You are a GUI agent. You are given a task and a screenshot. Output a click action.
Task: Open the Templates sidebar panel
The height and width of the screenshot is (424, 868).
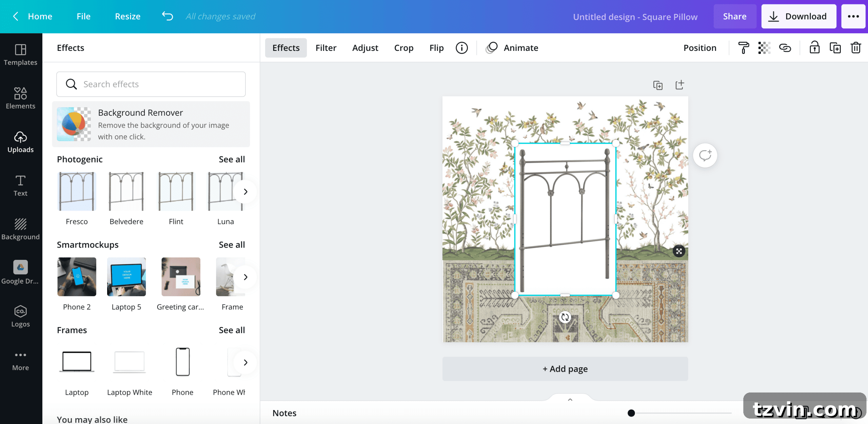(x=20, y=55)
